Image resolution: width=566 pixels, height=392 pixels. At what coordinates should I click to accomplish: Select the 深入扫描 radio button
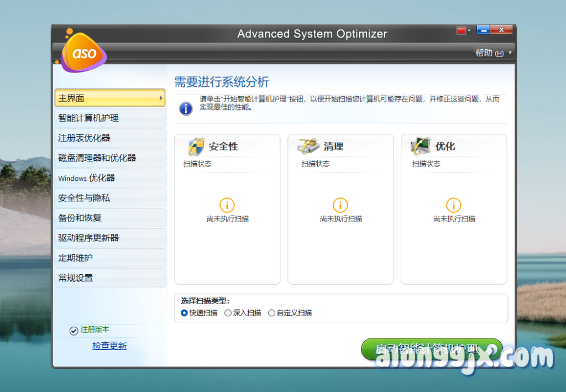coord(228,313)
